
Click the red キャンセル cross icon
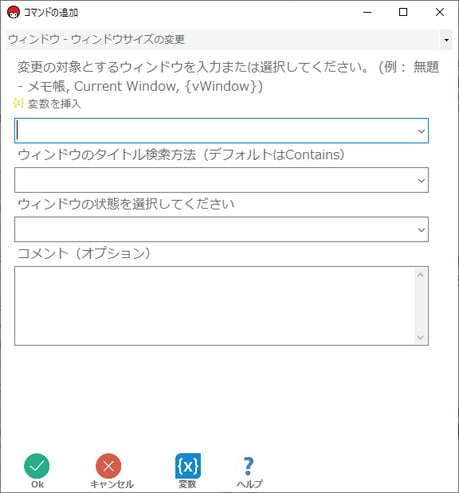pyautogui.click(x=108, y=466)
